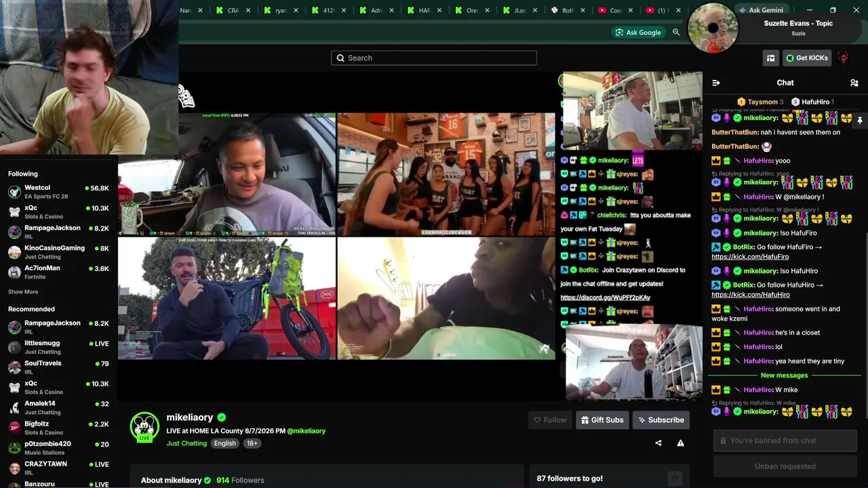Switch to the ryan browser tab

click(x=281, y=10)
